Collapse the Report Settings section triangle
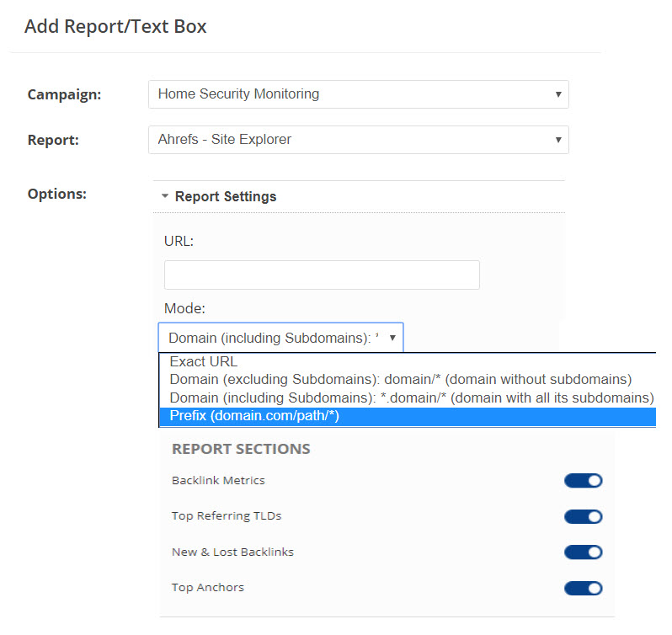 (x=165, y=196)
